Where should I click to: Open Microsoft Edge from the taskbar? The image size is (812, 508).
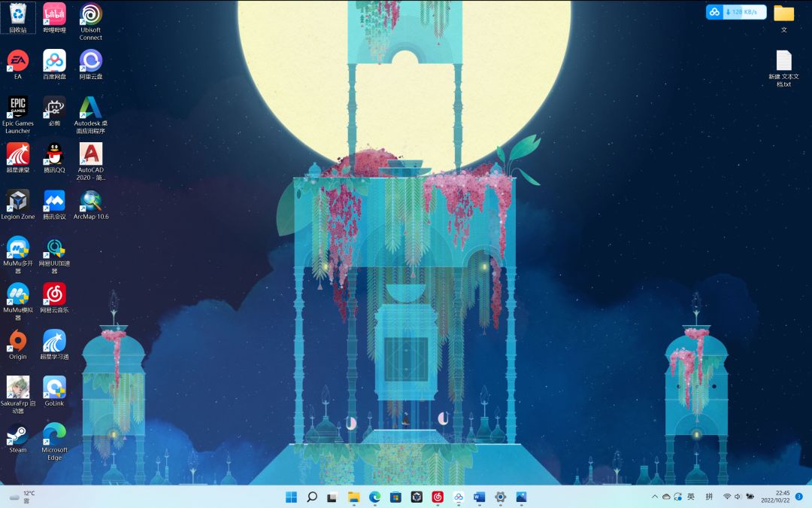click(374, 497)
